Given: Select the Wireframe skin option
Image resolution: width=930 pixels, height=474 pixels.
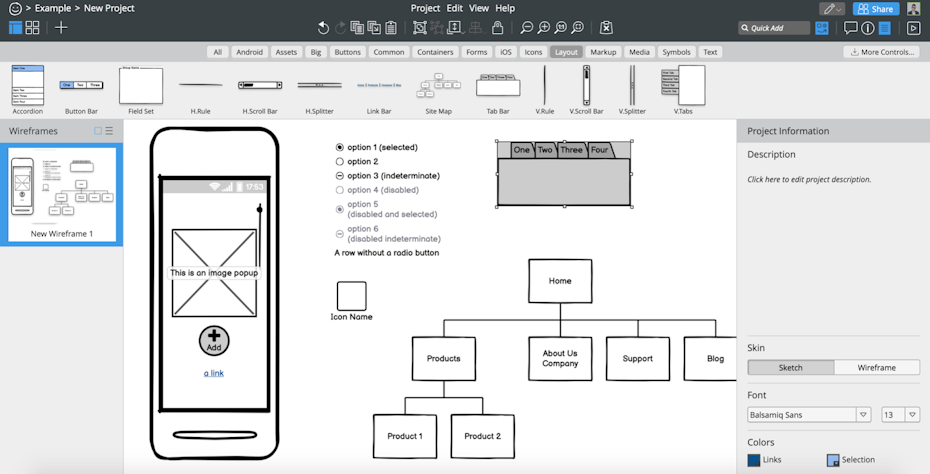Looking at the screenshot, I should pyautogui.click(x=876, y=368).
